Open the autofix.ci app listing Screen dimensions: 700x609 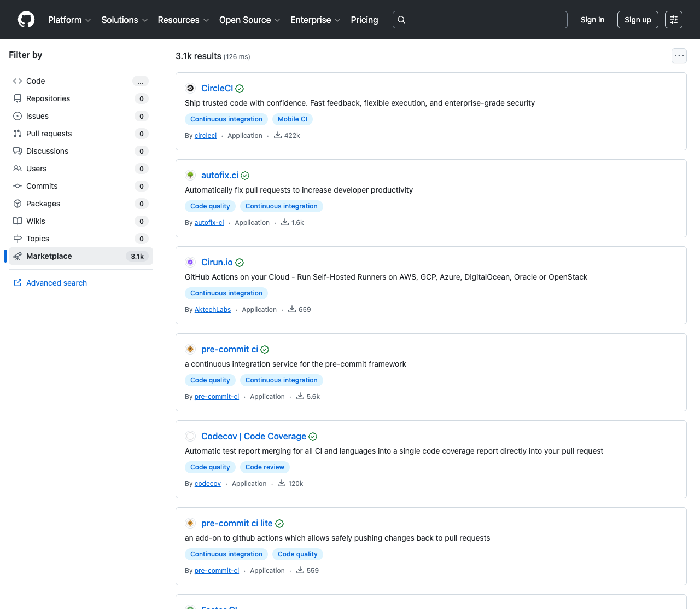pyautogui.click(x=220, y=175)
